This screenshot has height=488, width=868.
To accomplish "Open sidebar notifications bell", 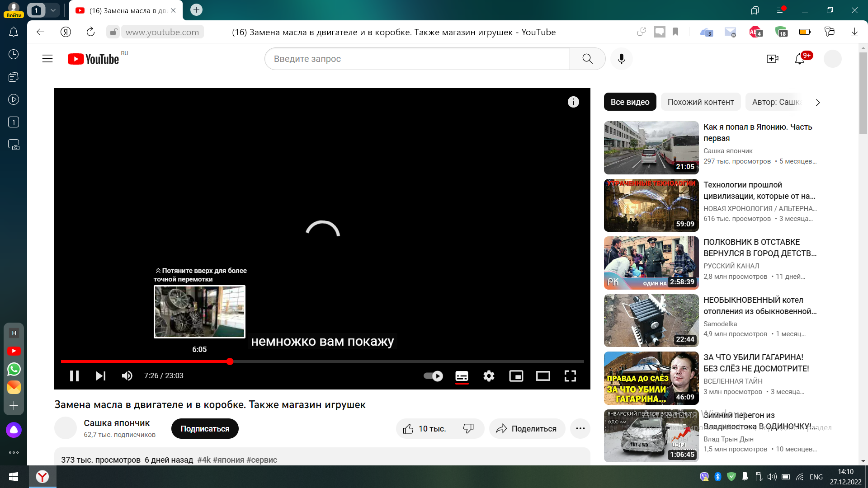I will (14, 32).
